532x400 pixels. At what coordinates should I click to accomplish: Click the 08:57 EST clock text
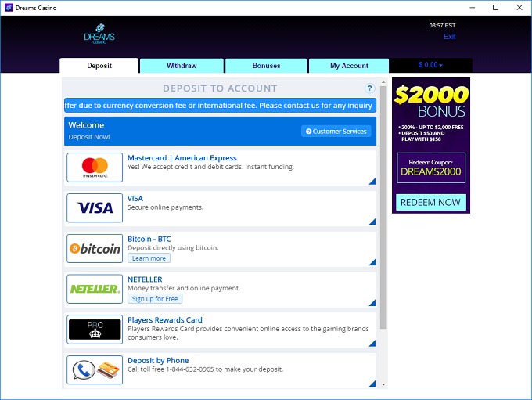442,26
